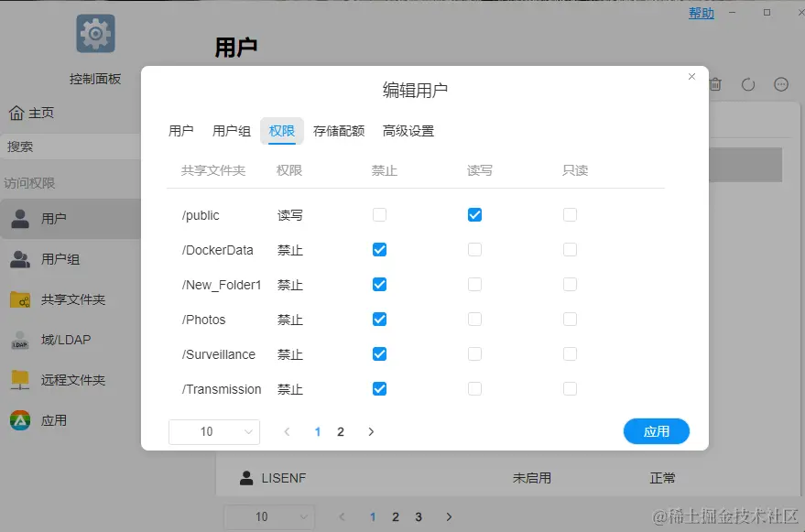805x532 pixels.
Task: Click the /DockerData folder name
Action: pyautogui.click(x=217, y=250)
